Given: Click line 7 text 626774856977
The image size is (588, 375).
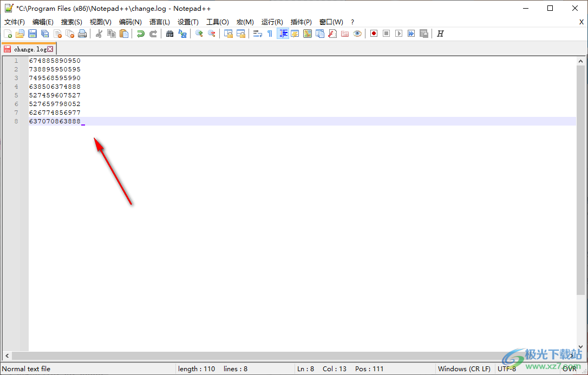Looking at the screenshot, I should click(55, 113).
